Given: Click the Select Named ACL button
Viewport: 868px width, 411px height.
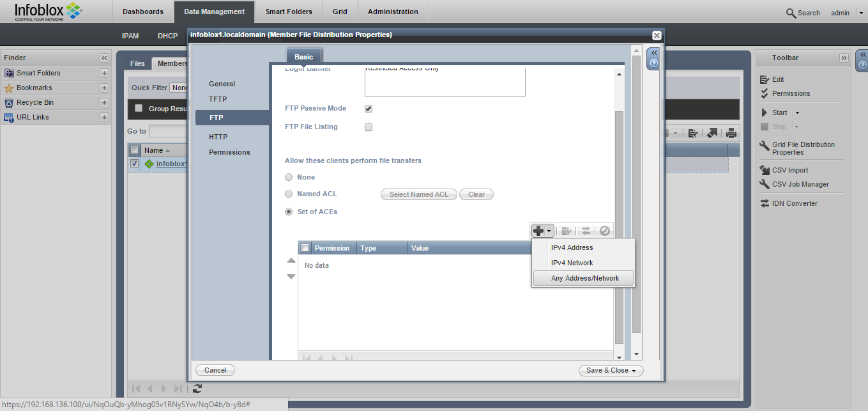Looking at the screenshot, I should point(419,194).
